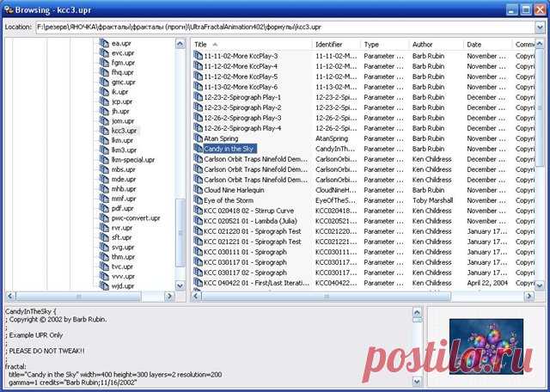Image resolution: width=550 pixels, height=392 pixels.
Task: Click the ea.upr file icon
Action: [x=105, y=42]
